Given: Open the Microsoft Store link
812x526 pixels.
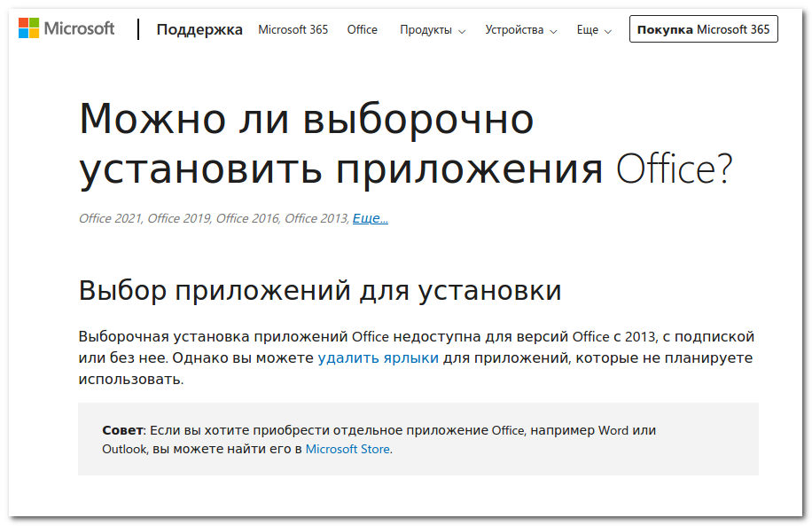Looking at the screenshot, I should tap(347, 449).
